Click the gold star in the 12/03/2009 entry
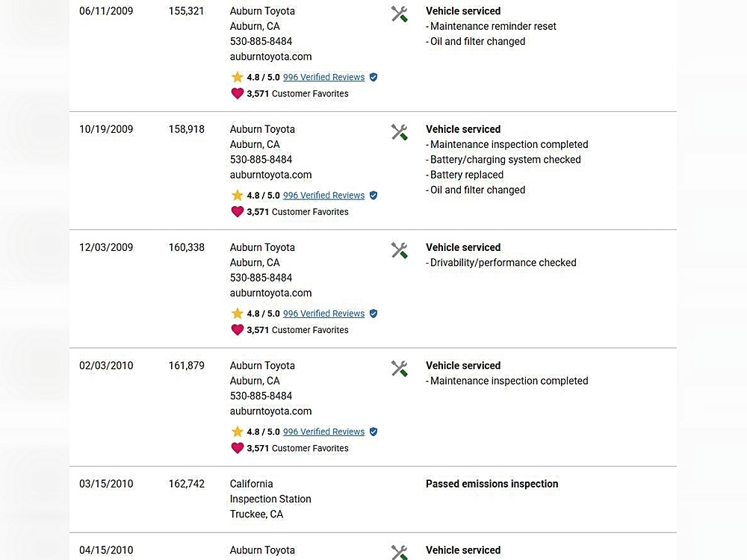Viewport: 747px width, 560px height. click(238, 314)
